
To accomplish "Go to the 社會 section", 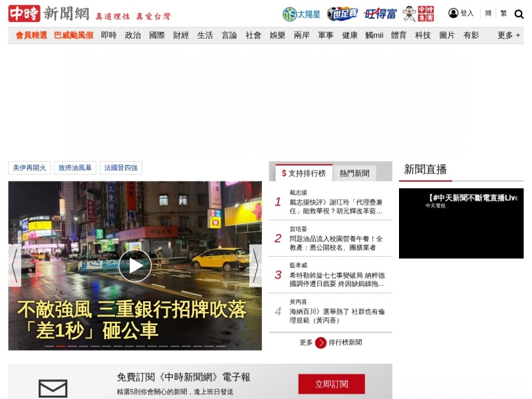I will (253, 35).
